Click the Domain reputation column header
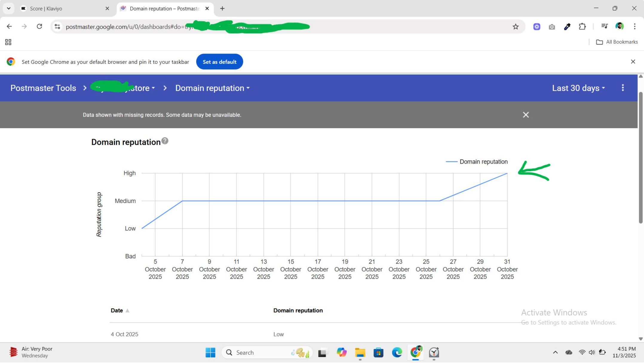The image size is (644, 363). pyautogui.click(x=298, y=310)
